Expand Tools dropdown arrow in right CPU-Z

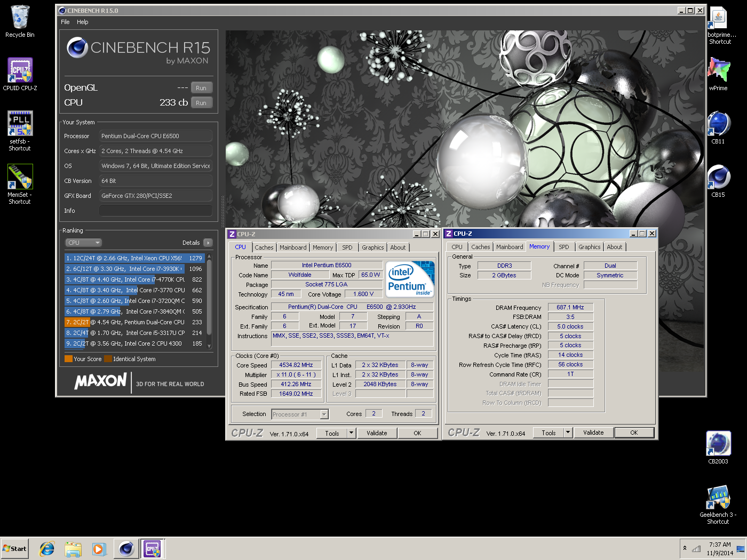(x=568, y=433)
